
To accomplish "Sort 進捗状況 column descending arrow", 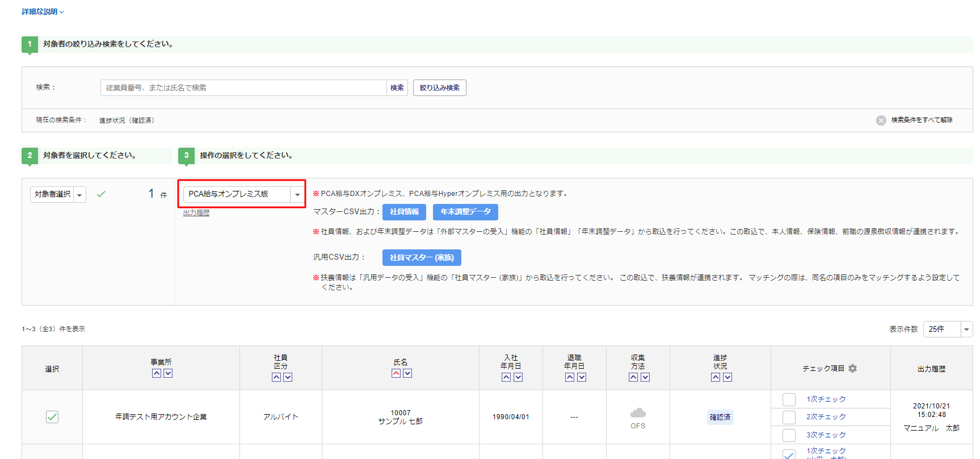I will click(727, 377).
